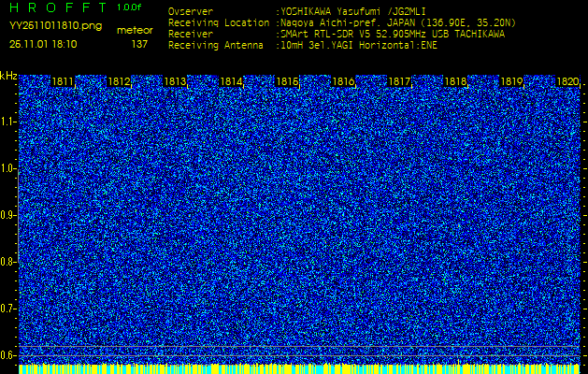Click the 1.0 frequency axis label

(7, 168)
